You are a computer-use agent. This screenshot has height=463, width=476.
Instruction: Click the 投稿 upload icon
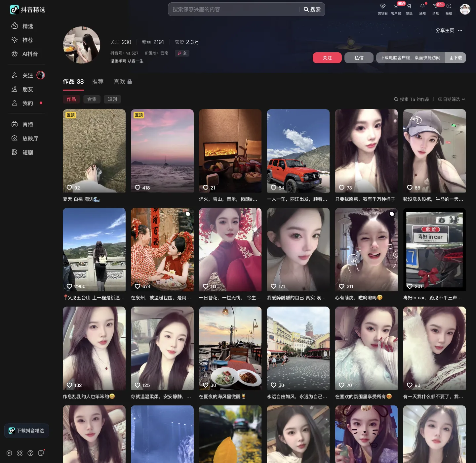449,9
